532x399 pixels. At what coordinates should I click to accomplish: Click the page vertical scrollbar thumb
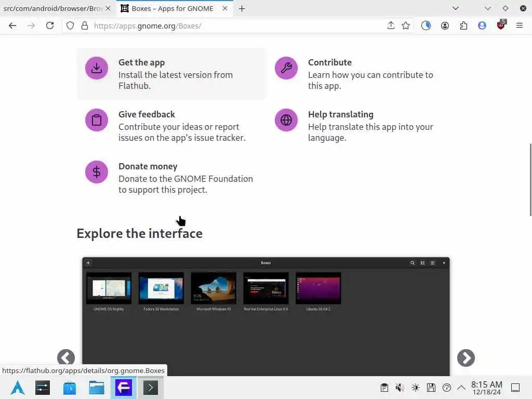click(530, 180)
